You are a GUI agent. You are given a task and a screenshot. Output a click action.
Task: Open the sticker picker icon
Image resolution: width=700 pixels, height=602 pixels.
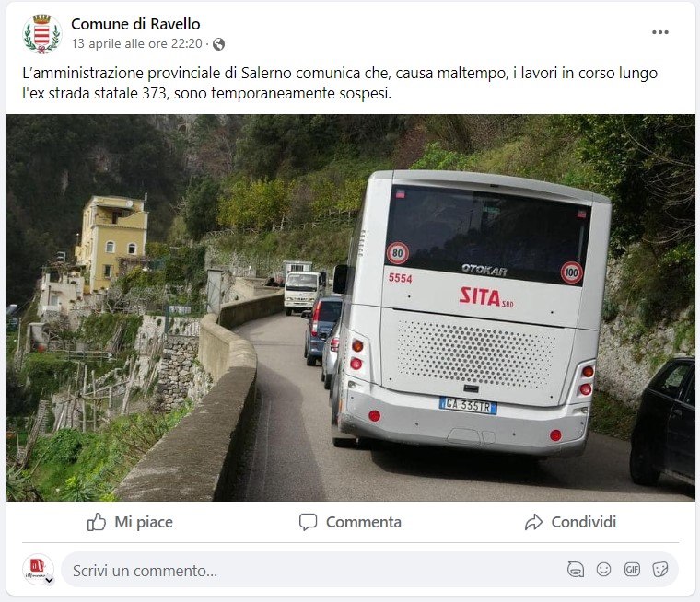tap(659, 570)
